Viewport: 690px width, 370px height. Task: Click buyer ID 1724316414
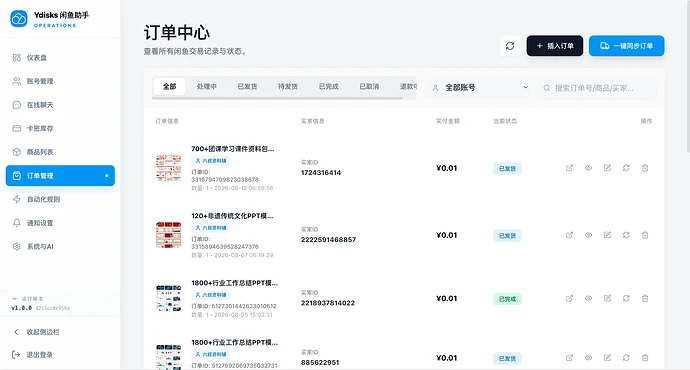321,172
